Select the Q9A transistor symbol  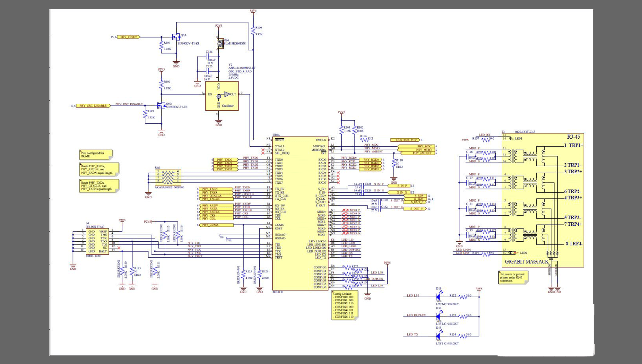click(x=176, y=37)
